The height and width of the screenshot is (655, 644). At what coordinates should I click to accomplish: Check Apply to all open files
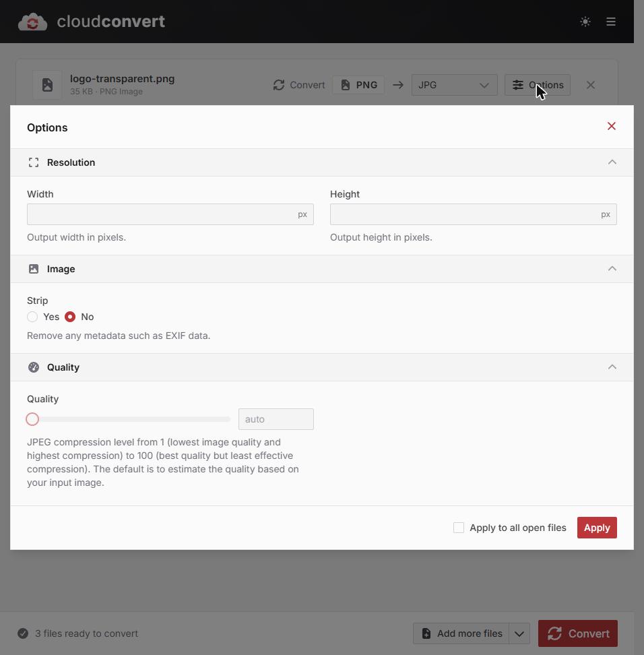point(459,528)
